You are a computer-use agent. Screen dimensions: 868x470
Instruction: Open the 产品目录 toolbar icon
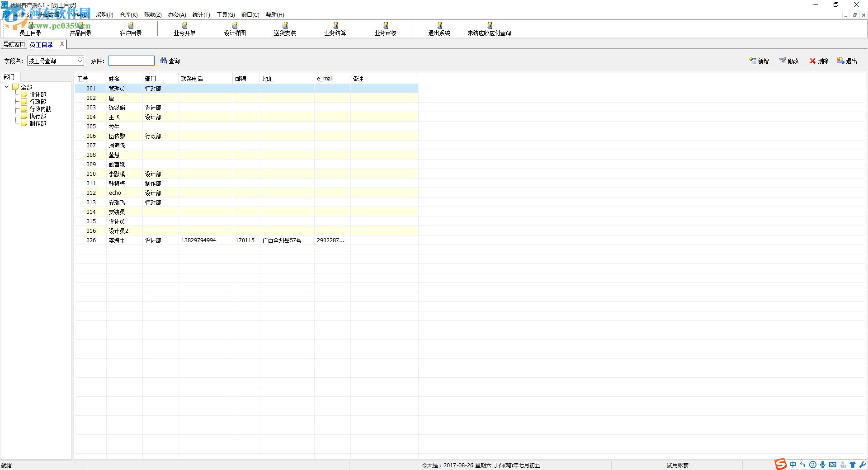80,29
